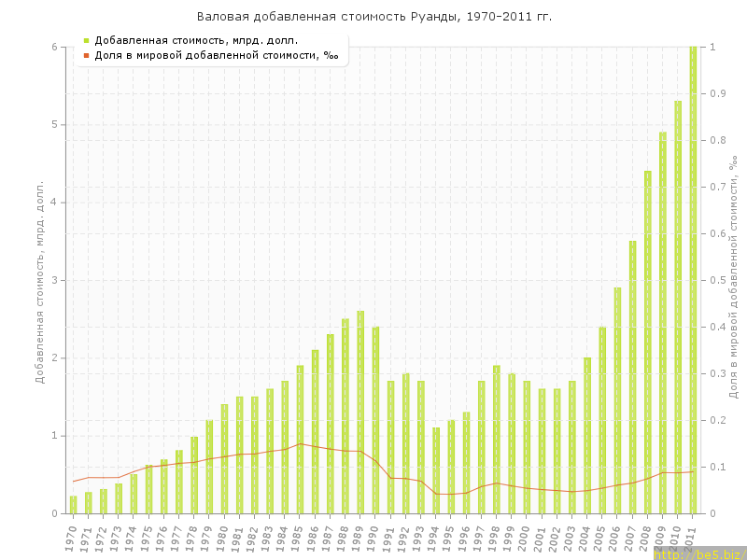Click the green legend marker for Добавленная стоимость
Image resolution: width=747 pixels, height=560 pixels.
(x=86, y=40)
